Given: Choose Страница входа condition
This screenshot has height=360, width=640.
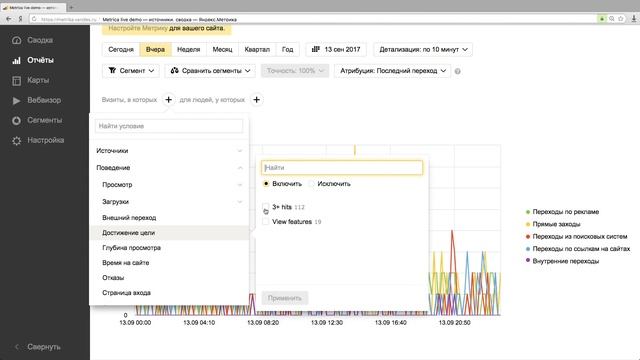Looking at the screenshot, I should pos(169,293).
